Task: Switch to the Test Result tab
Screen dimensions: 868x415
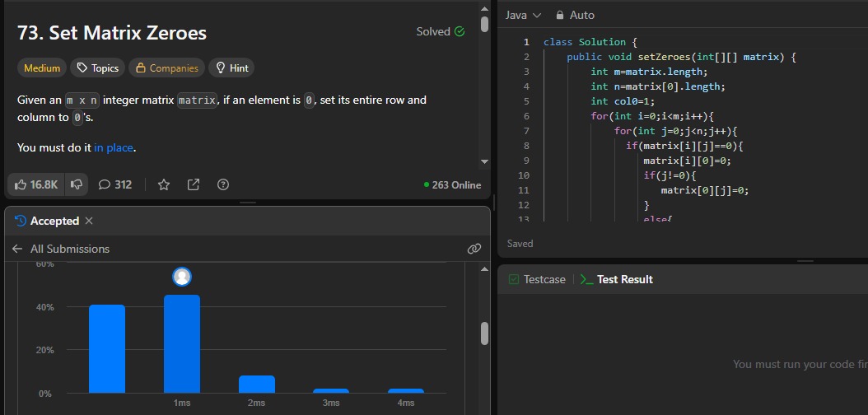Action: click(x=617, y=279)
